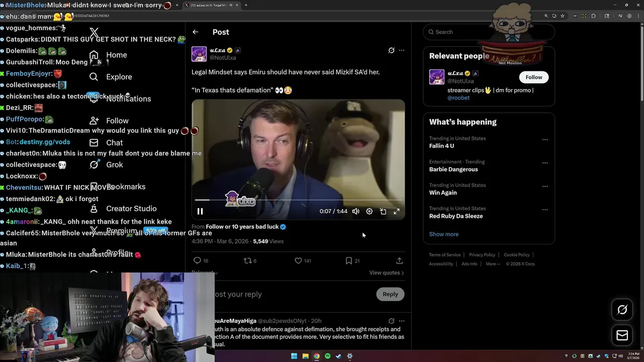Expand the More footer menu

pyautogui.click(x=493, y=264)
